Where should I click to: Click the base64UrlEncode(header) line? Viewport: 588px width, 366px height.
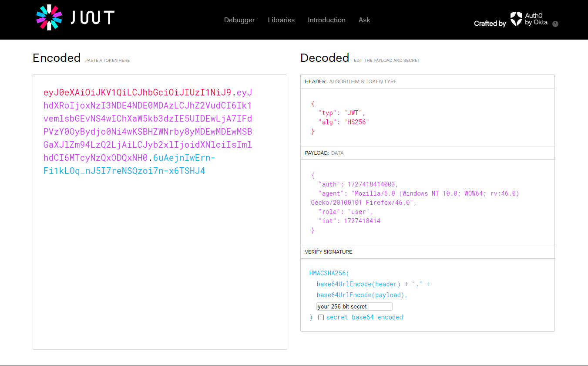click(373, 284)
